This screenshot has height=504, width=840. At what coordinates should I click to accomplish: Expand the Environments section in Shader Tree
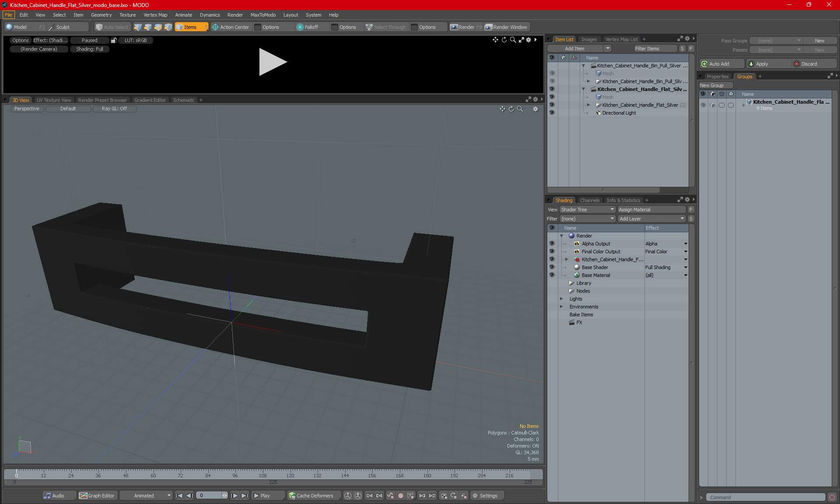pyautogui.click(x=560, y=307)
